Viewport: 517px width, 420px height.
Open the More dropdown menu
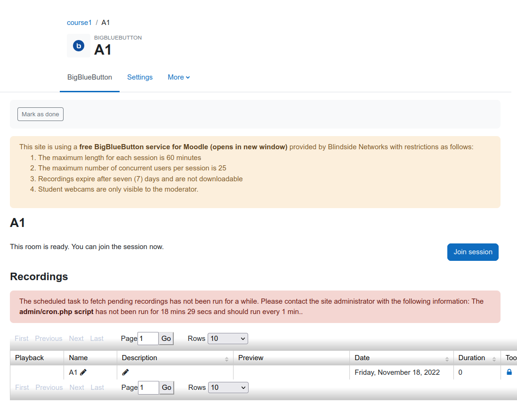pos(179,77)
